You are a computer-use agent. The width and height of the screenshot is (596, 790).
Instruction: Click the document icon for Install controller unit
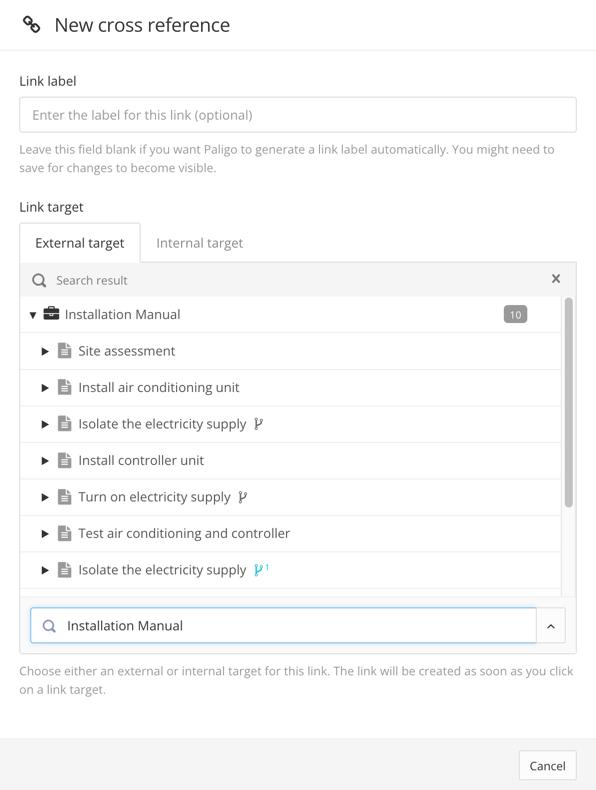click(x=64, y=460)
